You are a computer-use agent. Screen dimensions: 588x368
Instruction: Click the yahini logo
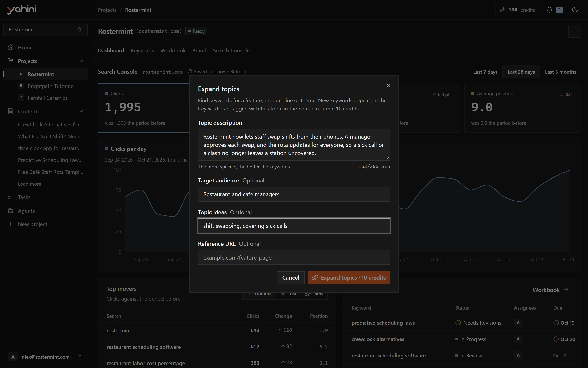(x=21, y=9)
